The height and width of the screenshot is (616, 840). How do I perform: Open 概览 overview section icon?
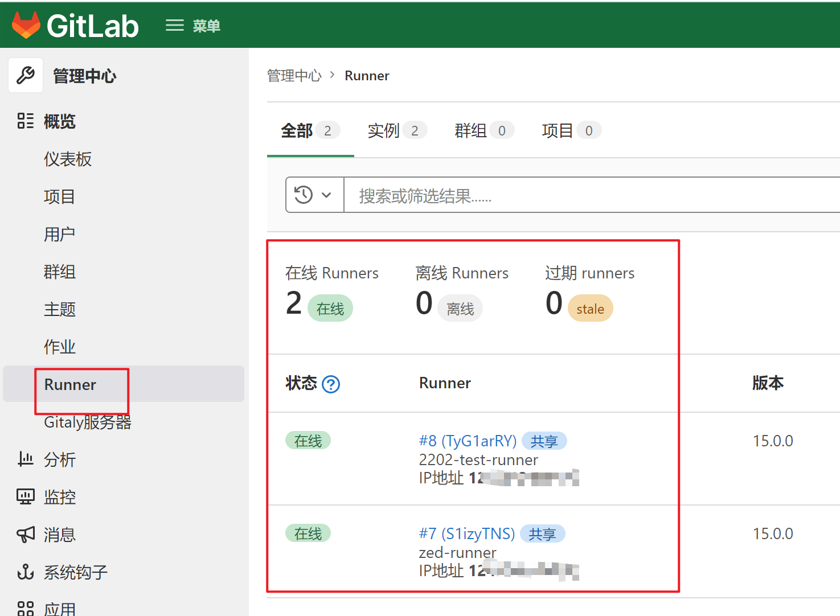pos(26,121)
